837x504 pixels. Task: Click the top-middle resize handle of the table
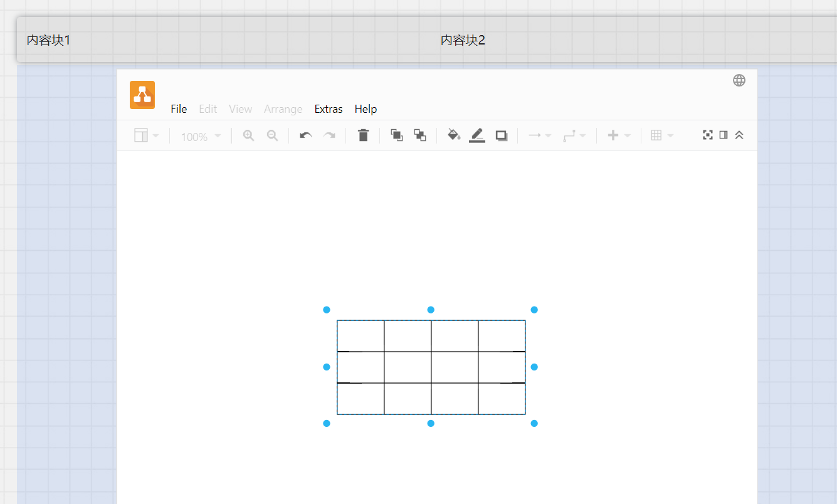[x=431, y=310]
